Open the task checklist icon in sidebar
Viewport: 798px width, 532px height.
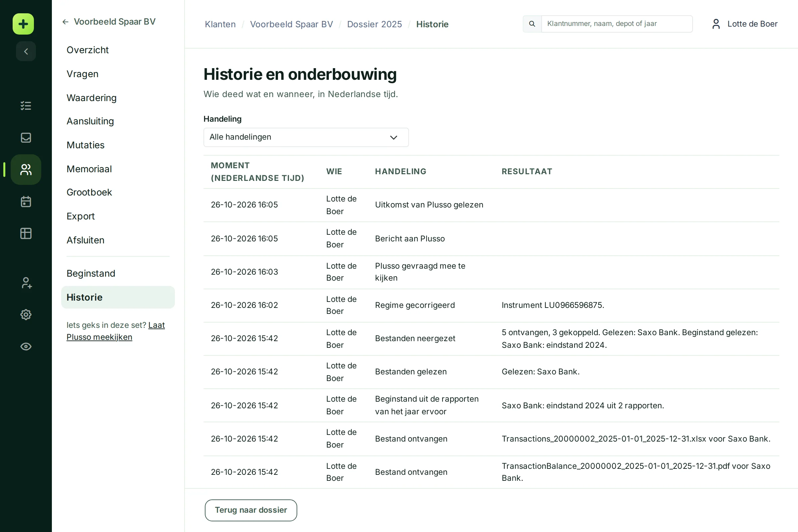click(26, 105)
